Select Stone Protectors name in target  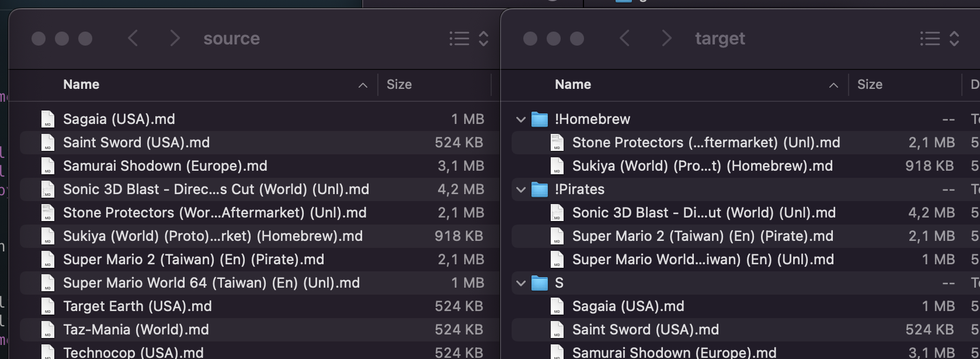(706, 143)
